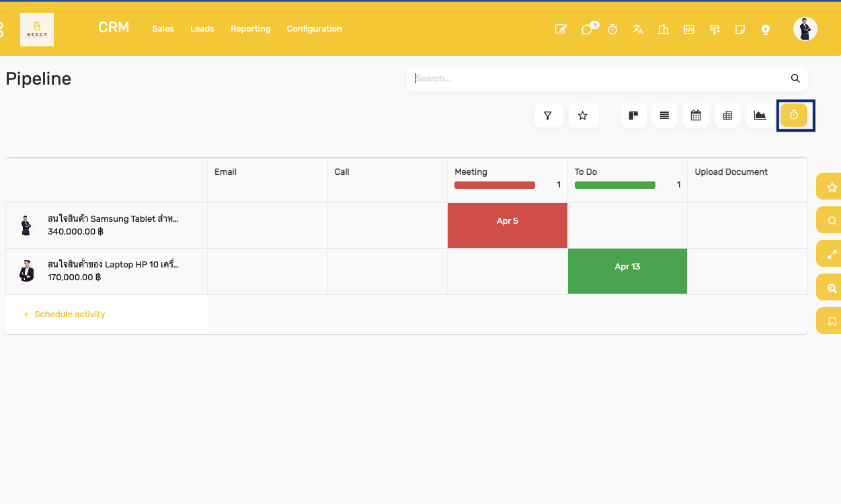Open the Leads menu
The height and width of the screenshot is (504, 841).
click(x=202, y=29)
